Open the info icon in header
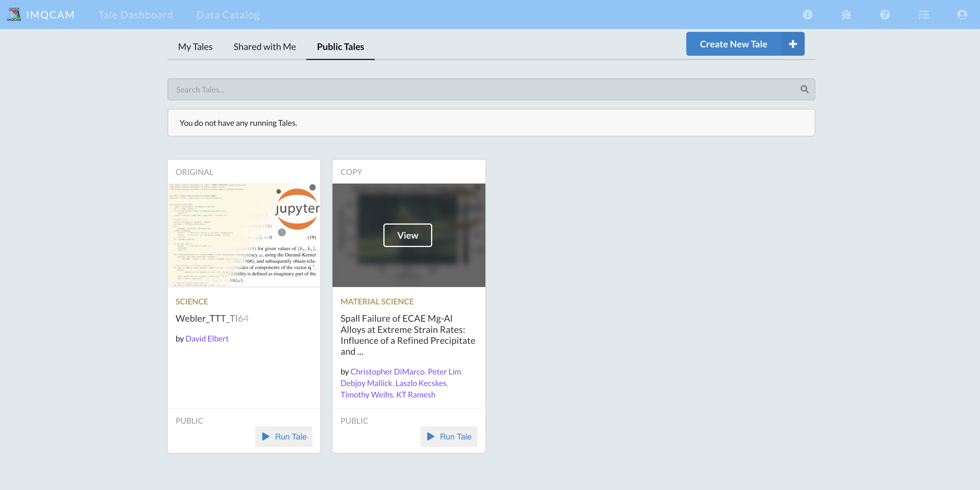The height and width of the screenshot is (490, 980). point(807,14)
